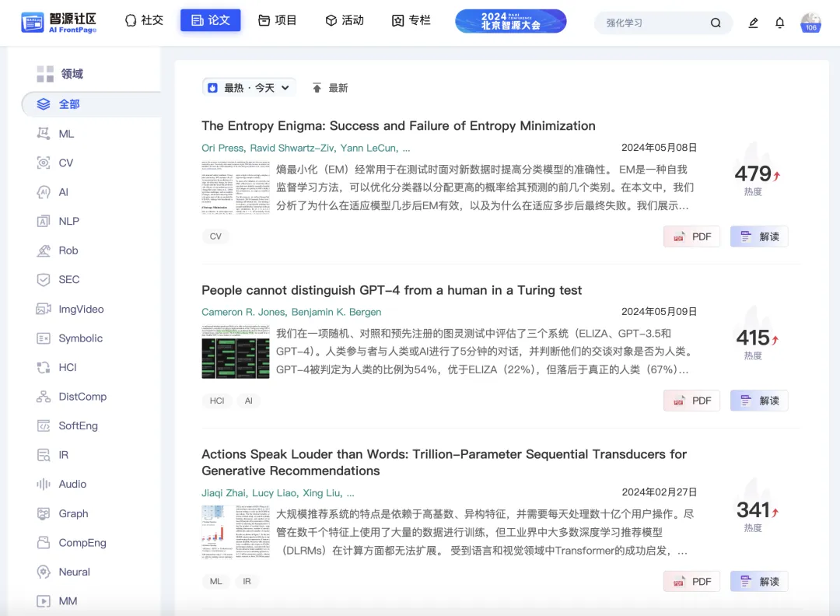This screenshot has height=616, width=840.
Task: Open the Graph category in sidebar
Action: [x=73, y=513]
